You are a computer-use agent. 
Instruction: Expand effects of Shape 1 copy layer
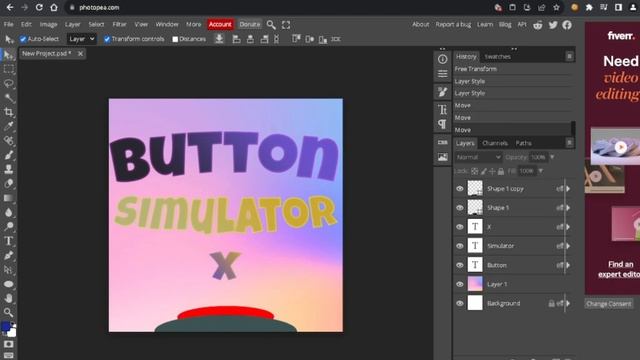tap(568, 189)
